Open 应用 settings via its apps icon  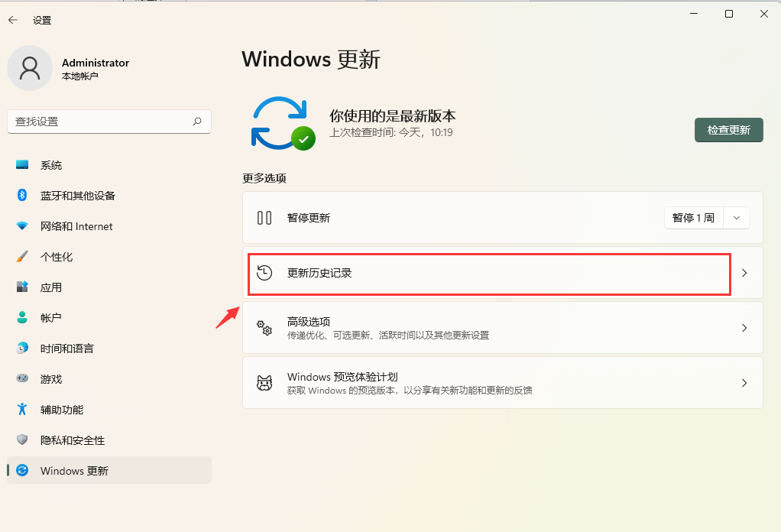click(21, 287)
